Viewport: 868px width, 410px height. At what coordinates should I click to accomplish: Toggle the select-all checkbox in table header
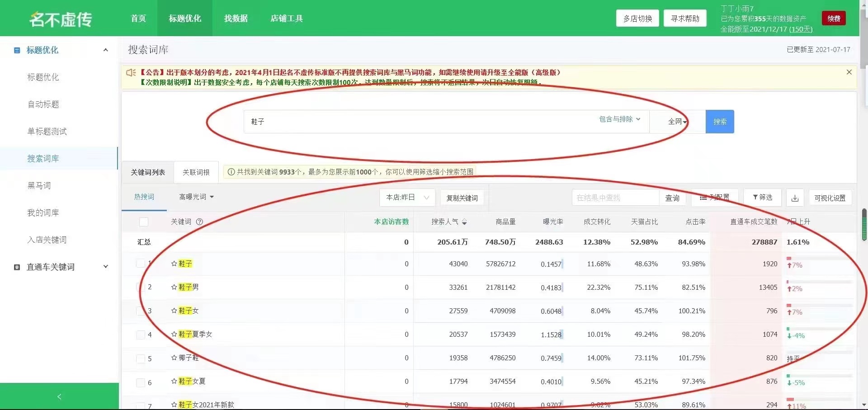144,222
